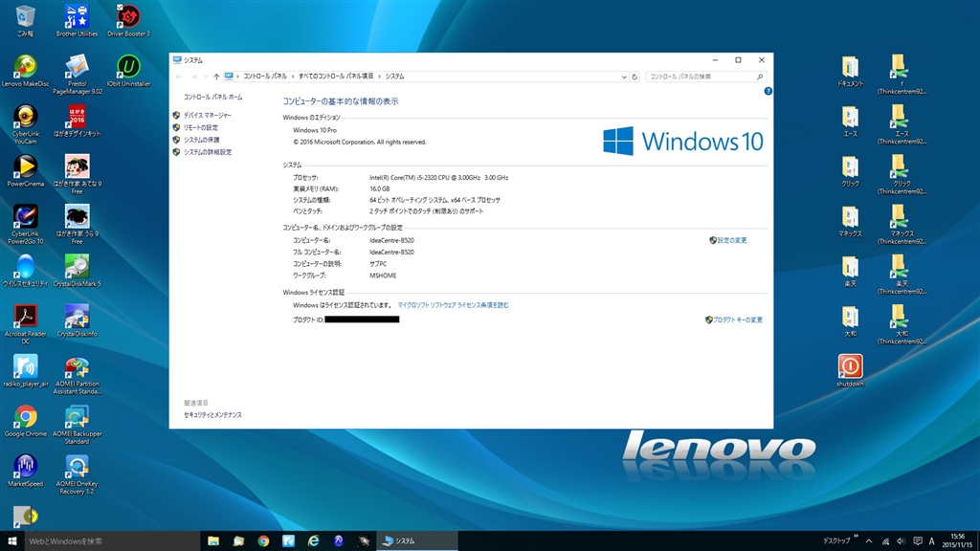Image resolution: width=980 pixels, height=551 pixels.
Task: Select CrystalDiskInfo desktop icon
Action: click(77, 320)
